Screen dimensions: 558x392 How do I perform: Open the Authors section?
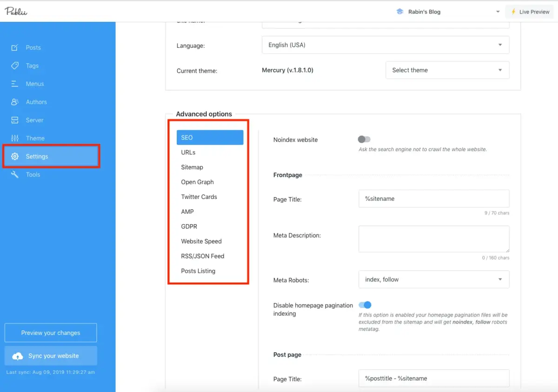point(15,102)
